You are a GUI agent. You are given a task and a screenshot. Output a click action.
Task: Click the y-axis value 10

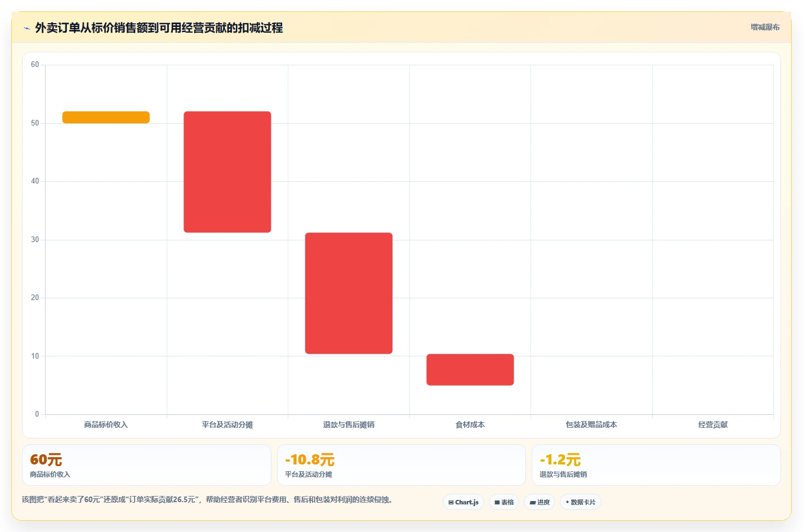(35, 356)
